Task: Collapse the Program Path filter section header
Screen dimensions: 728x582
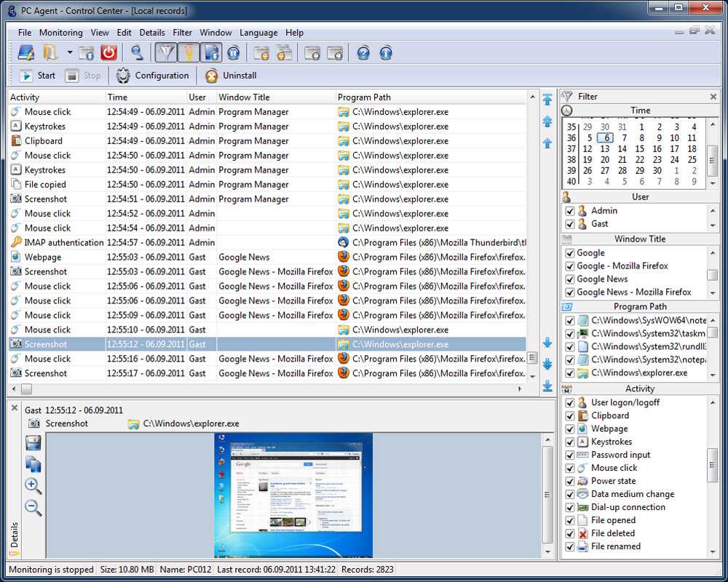Action: 640,307
